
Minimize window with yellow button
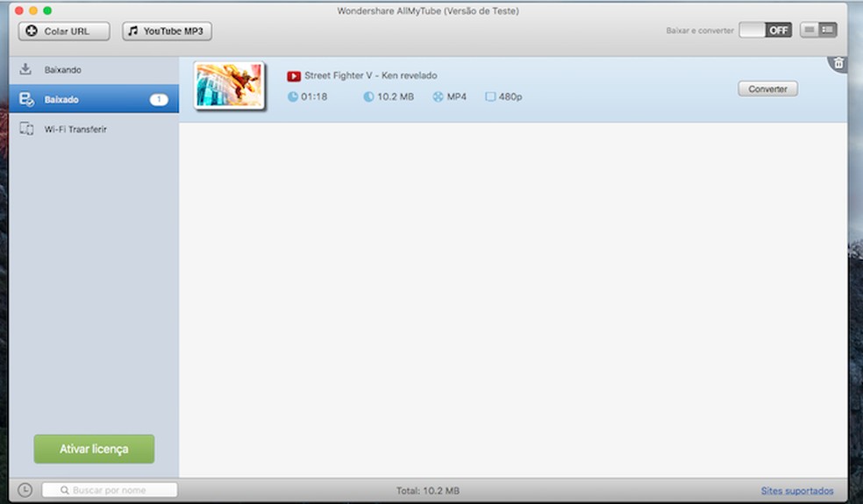(33, 11)
